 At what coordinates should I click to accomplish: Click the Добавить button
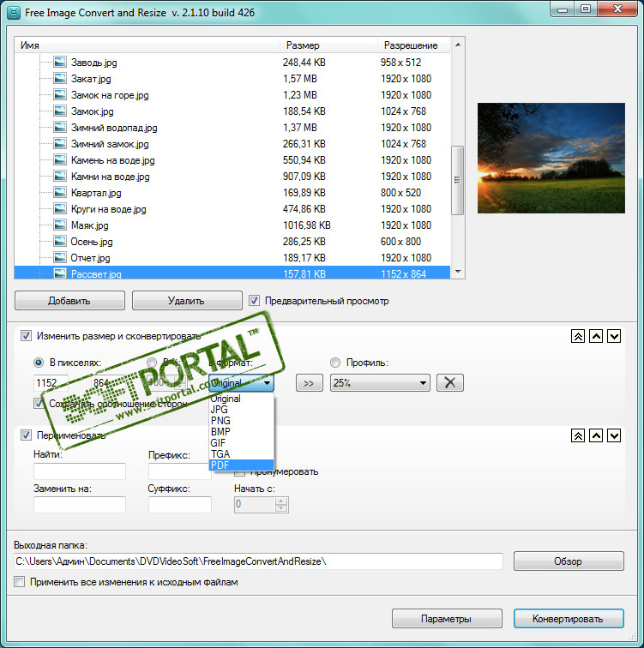click(x=69, y=301)
